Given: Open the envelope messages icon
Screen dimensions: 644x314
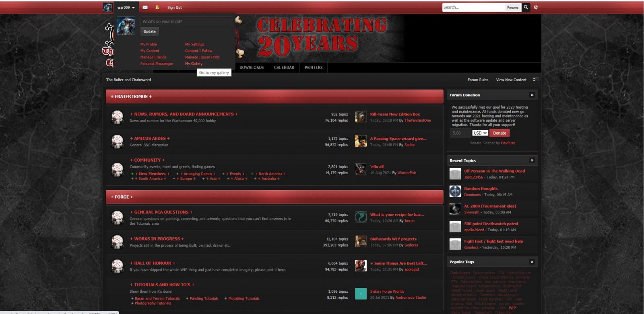Looking at the screenshot, I should coord(145,7).
